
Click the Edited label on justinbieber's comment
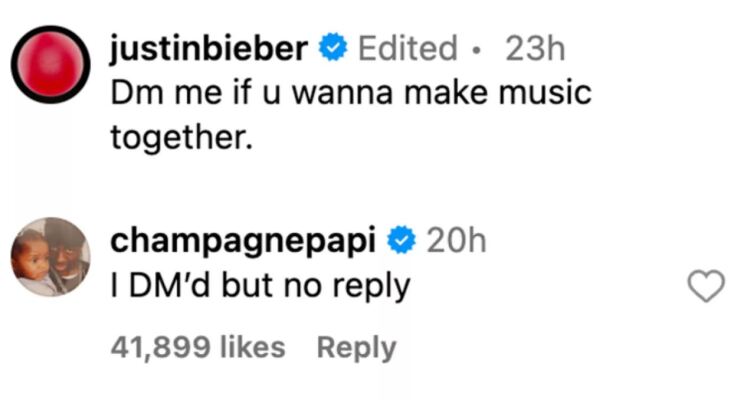coord(407,47)
